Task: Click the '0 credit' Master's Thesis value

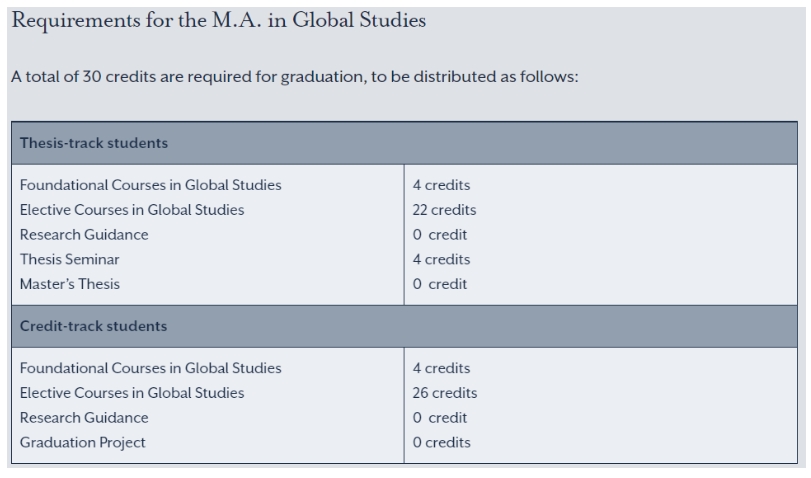Action: pos(440,285)
